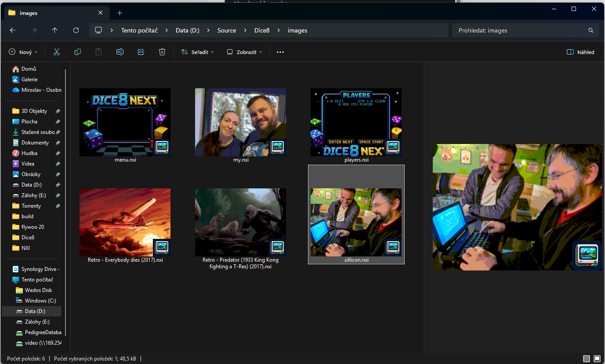Click Tento počítač breadcrumb in address bar
The image size is (605, 364).
coord(139,30)
